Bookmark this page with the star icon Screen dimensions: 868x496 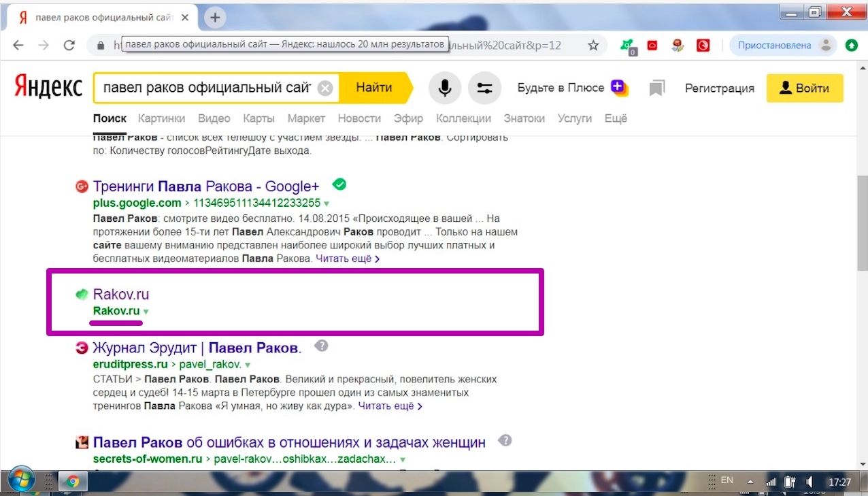tap(593, 46)
